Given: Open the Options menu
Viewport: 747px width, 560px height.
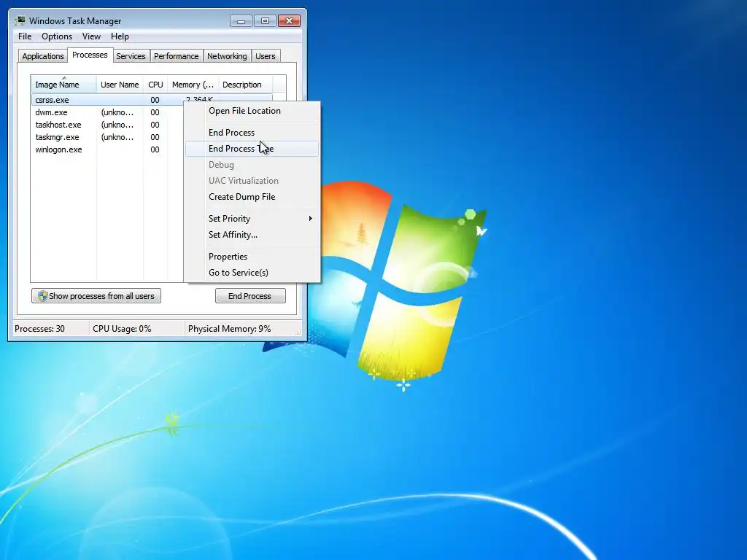Looking at the screenshot, I should (57, 36).
